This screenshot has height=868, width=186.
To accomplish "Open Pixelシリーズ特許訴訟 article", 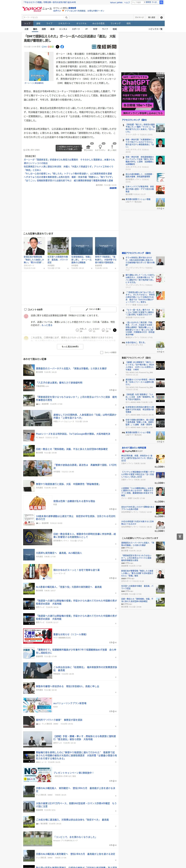I will 73,434.
